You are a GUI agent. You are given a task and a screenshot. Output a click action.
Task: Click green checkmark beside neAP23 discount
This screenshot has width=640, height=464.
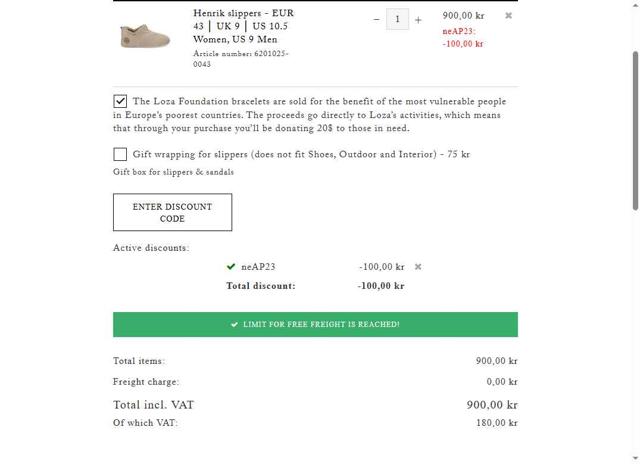pyautogui.click(x=232, y=267)
